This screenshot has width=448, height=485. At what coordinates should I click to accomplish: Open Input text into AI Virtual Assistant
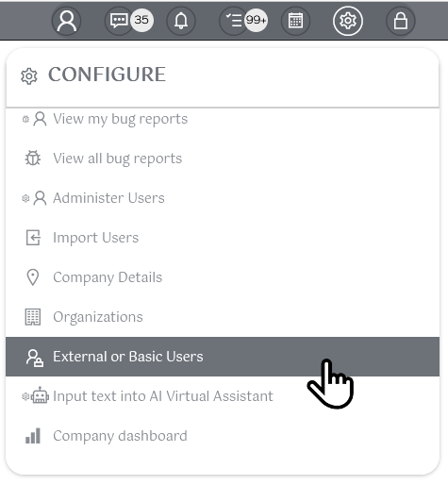click(x=223, y=396)
